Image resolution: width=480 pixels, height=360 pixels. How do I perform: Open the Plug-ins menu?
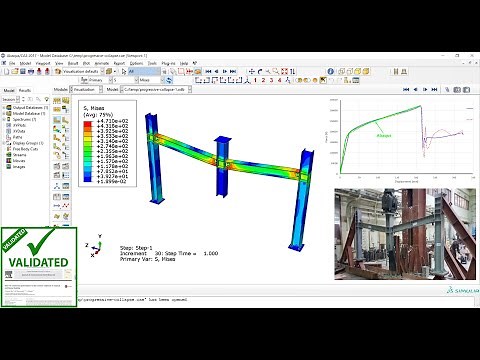click(168, 63)
